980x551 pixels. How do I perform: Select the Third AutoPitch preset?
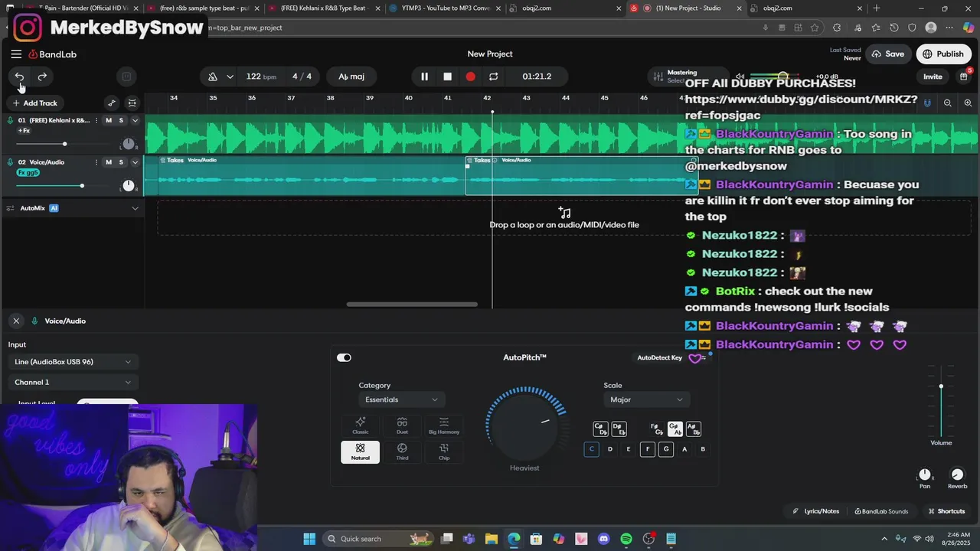tap(402, 452)
